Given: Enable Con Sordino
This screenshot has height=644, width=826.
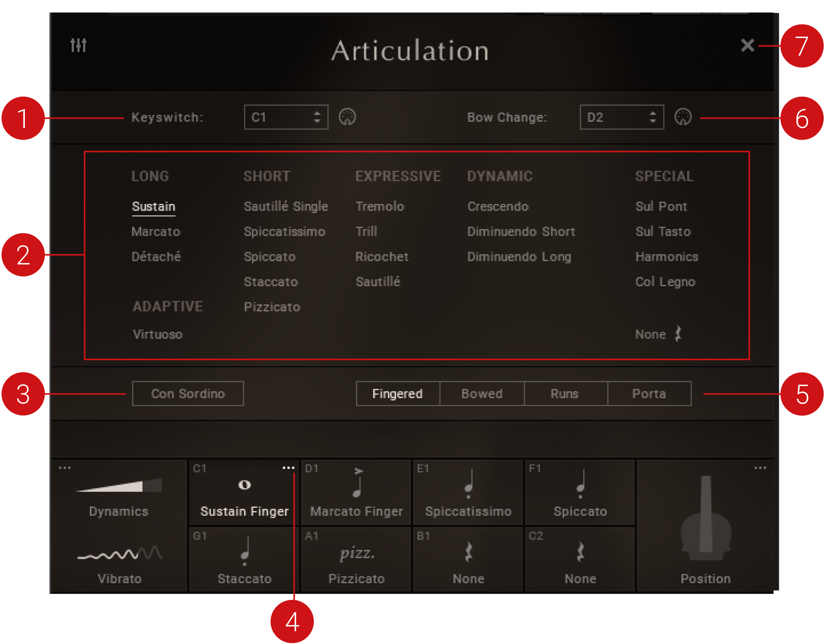Looking at the screenshot, I should coord(187,394).
